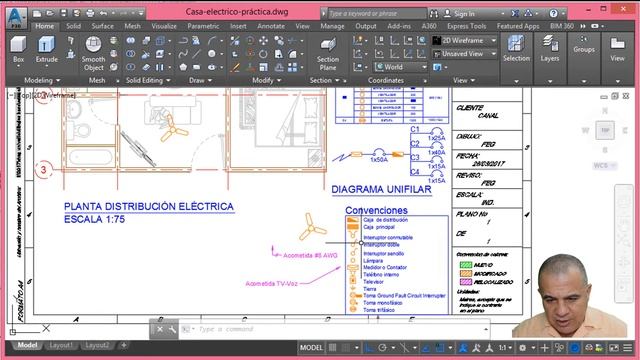Open the Insert ribbon tab
The width and height of the screenshot is (640, 360).
(x=238, y=26)
